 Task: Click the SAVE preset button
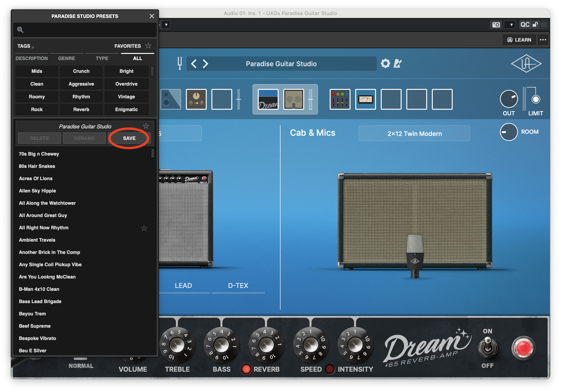(129, 138)
